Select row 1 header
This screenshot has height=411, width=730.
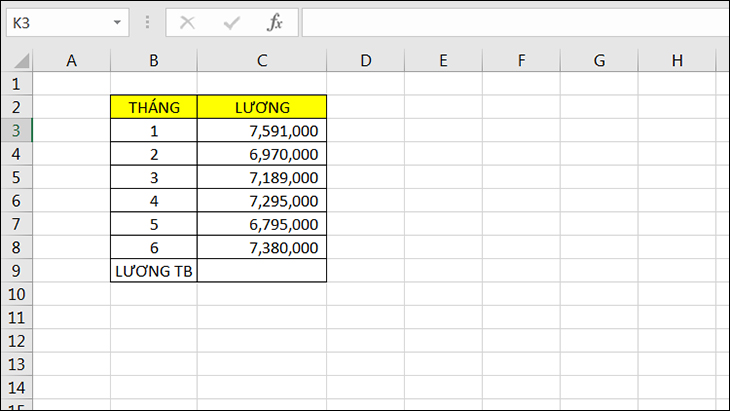tap(17, 84)
